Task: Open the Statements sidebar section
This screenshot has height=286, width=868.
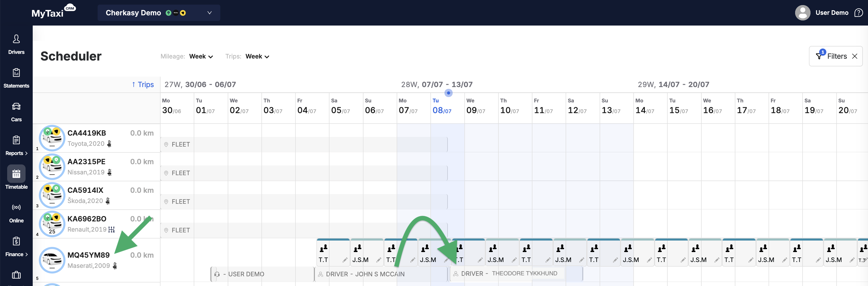Action: [16, 78]
